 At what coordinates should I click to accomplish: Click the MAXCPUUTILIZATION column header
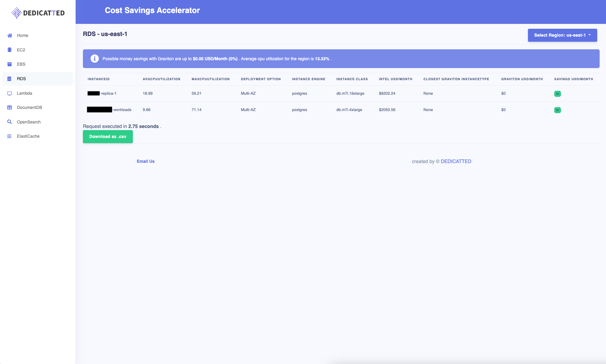[x=211, y=79]
